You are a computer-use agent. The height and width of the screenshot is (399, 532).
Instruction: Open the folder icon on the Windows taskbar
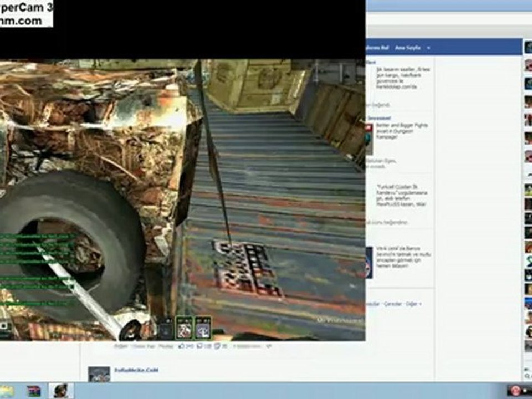click(7, 391)
